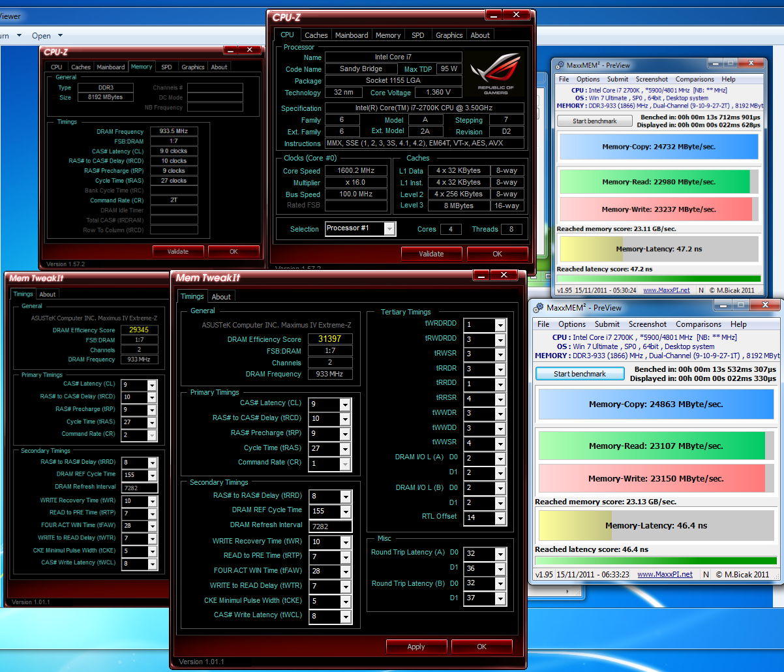This screenshot has width=784, height=672.
Task: Click Memory-Write 23237 MByte/sec bar in top MaxxMEM
Action: pyautogui.click(x=659, y=209)
